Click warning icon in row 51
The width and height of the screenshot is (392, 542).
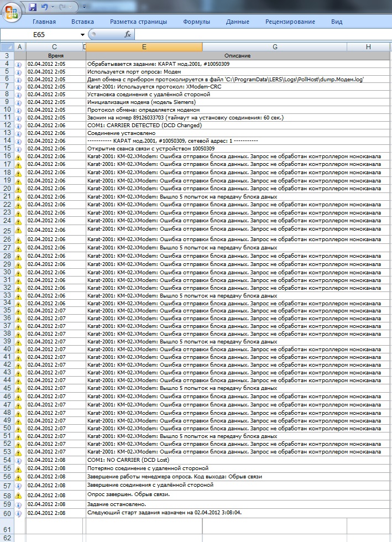[x=19, y=437]
